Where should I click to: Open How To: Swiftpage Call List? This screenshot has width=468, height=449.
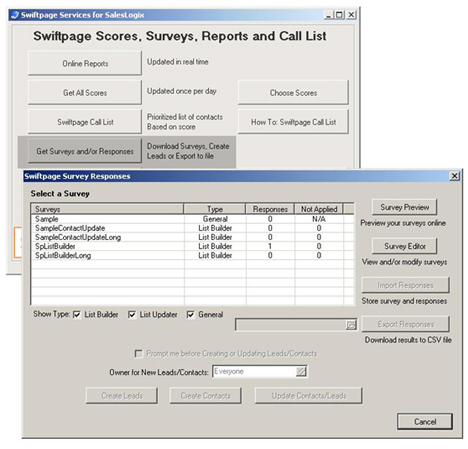293,122
